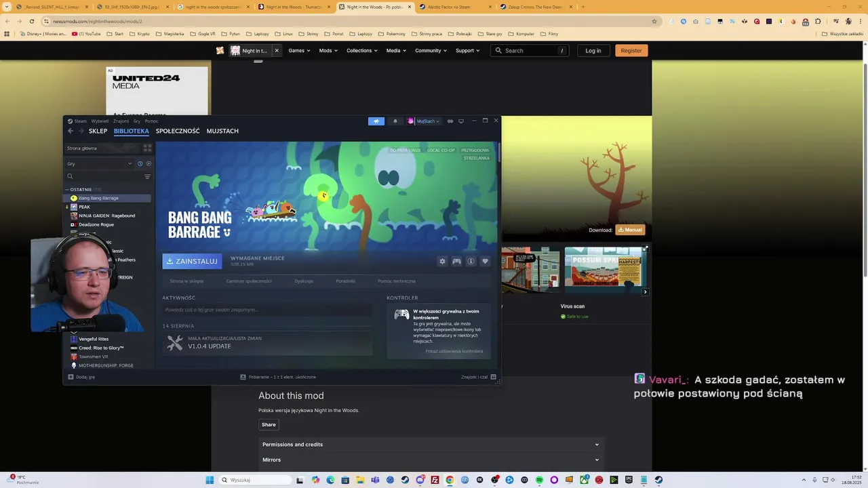Go back in Steam navigation

(71, 131)
